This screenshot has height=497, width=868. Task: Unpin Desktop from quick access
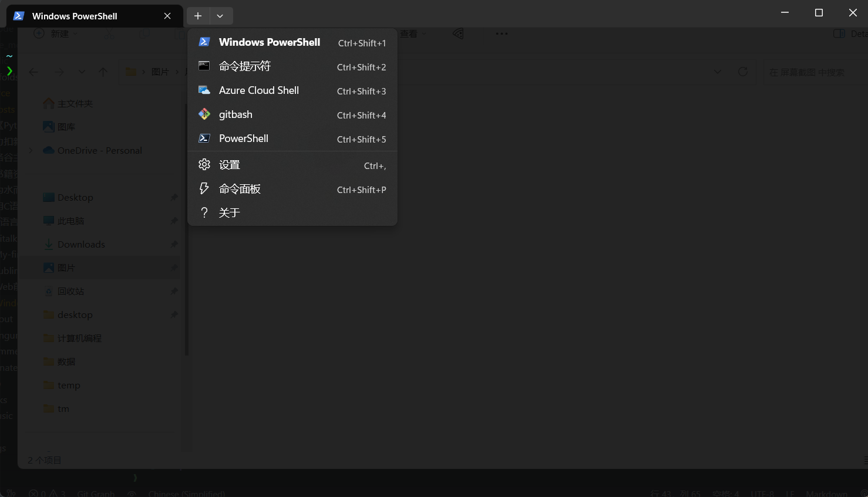[x=174, y=197]
